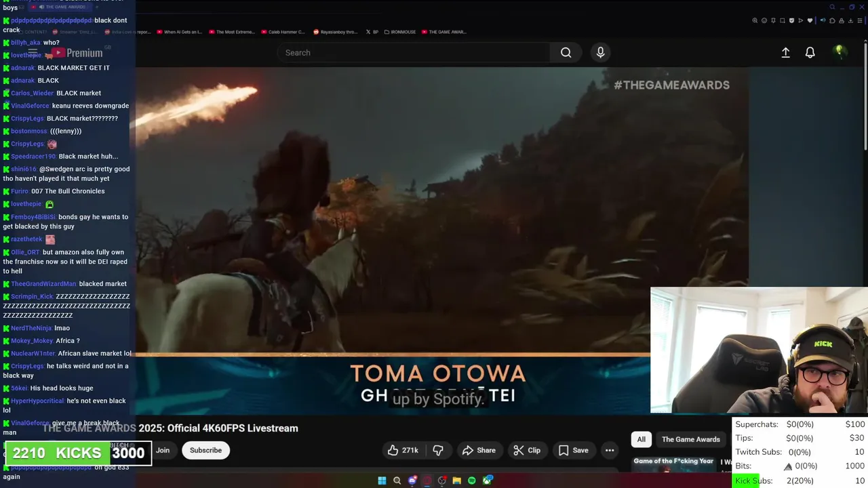Viewport: 868px width, 488px height.
Task: Open 'Caleb Hammer C...' bookmark
Action: [283, 32]
